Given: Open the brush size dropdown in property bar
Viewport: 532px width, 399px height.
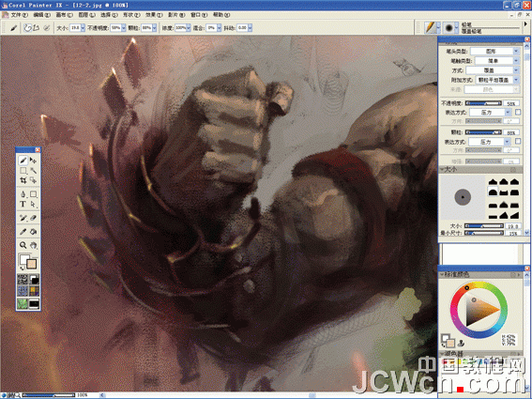Looking at the screenshot, I should [x=83, y=28].
